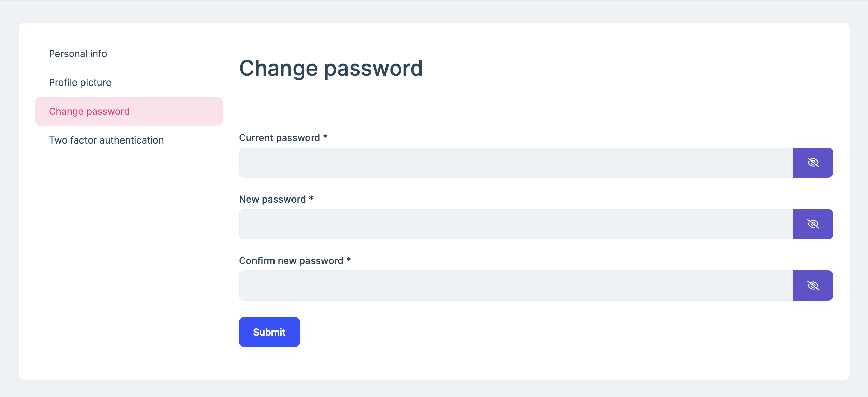Select Change password in the sidebar
This screenshot has height=397, width=868.
(x=89, y=111)
